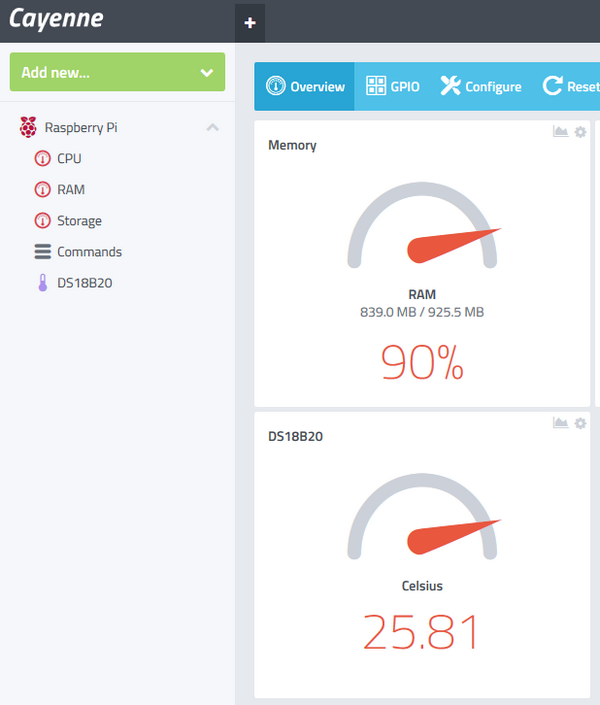This screenshot has height=705, width=600.
Task: Open Memory widget chart view
Action: (560, 131)
